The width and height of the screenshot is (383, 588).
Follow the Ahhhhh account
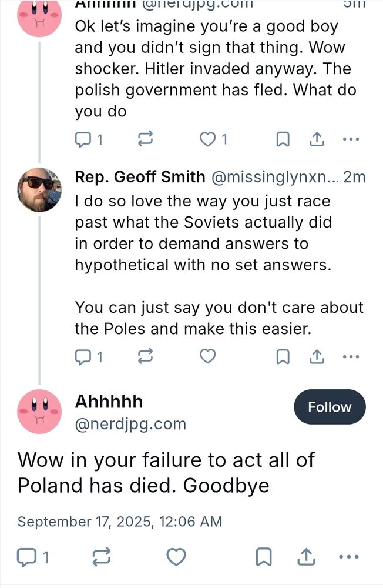tap(330, 407)
